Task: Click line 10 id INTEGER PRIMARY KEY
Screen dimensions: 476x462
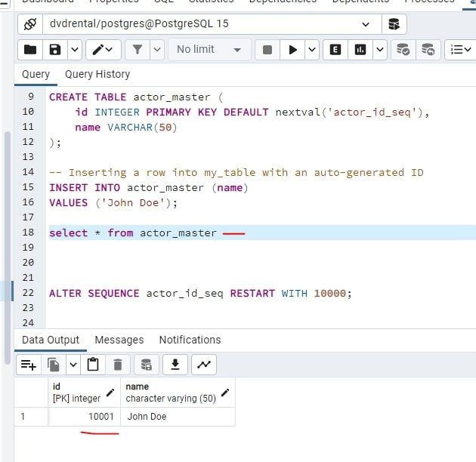Action: tap(252, 112)
